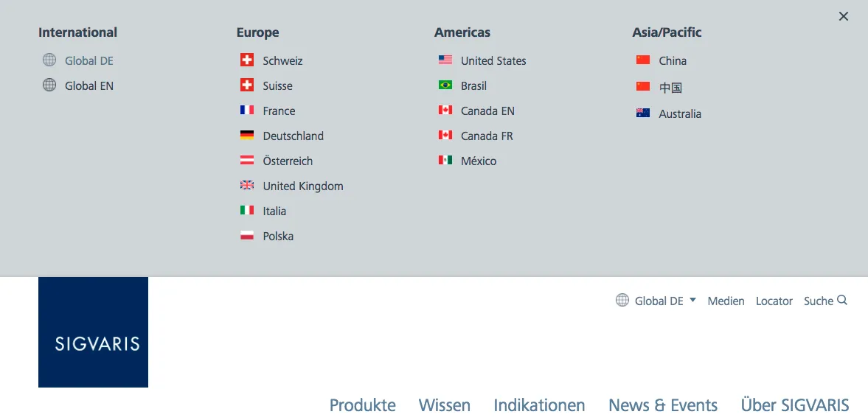Click the United States flag icon
868x420 pixels.
445,60
